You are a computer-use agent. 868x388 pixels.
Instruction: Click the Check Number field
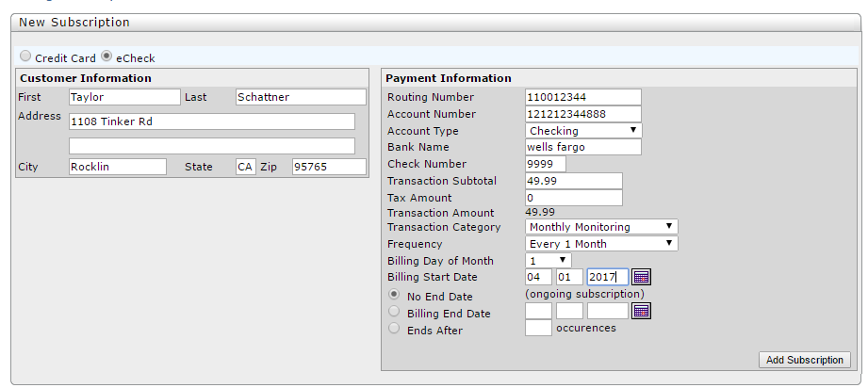pyautogui.click(x=545, y=164)
